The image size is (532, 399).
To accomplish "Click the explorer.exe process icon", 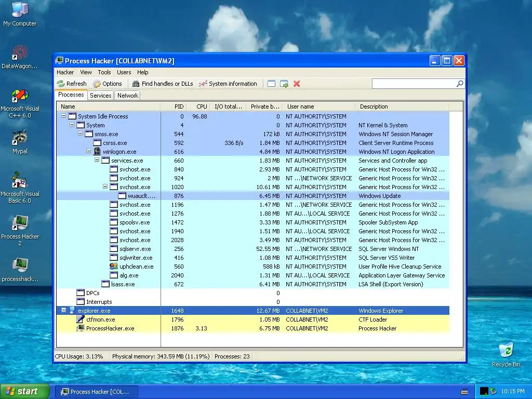I will tap(72, 311).
